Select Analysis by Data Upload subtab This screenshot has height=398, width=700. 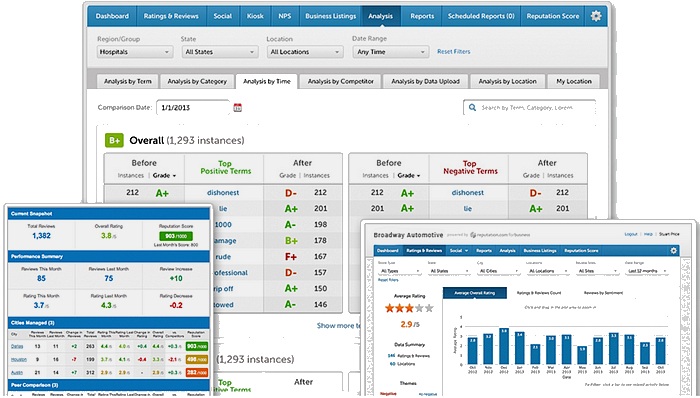[425, 82]
